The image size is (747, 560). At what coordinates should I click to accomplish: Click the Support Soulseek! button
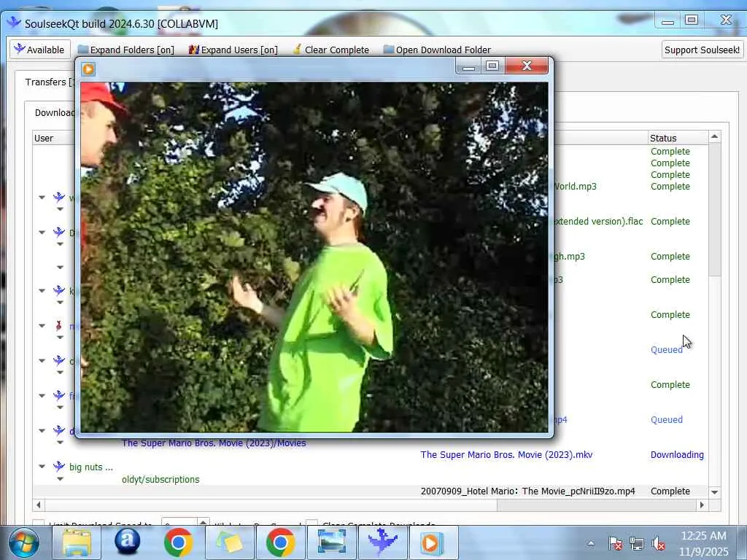(702, 50)
